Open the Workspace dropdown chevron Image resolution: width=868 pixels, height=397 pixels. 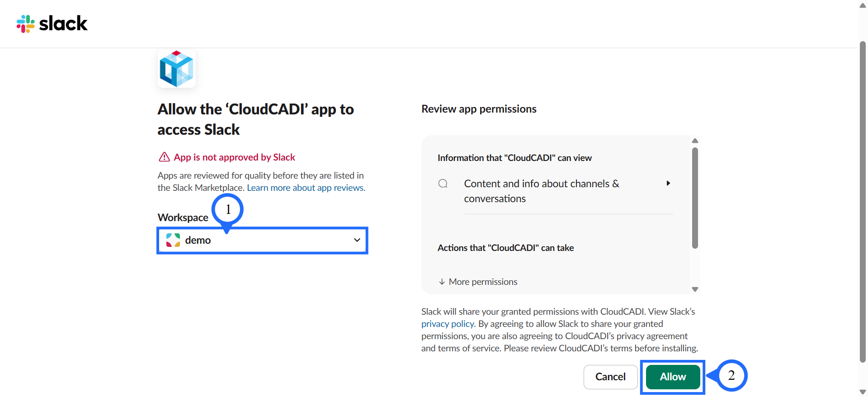click(x=357, y=240)
